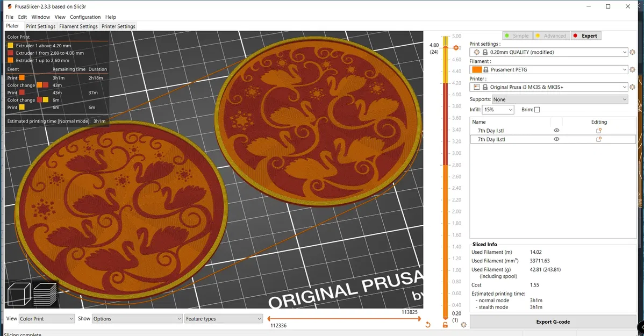Toggle visibility of 7th Day II.stl
Image resolution: width=644 pixels, height=336 pixels.
click(x=556, y=139)
